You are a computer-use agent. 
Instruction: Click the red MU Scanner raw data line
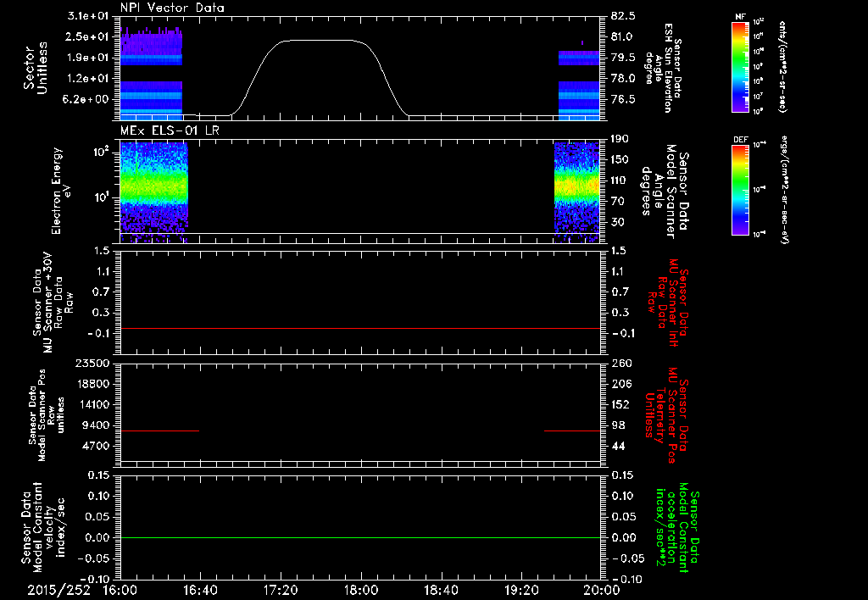[x=360, y=328]
